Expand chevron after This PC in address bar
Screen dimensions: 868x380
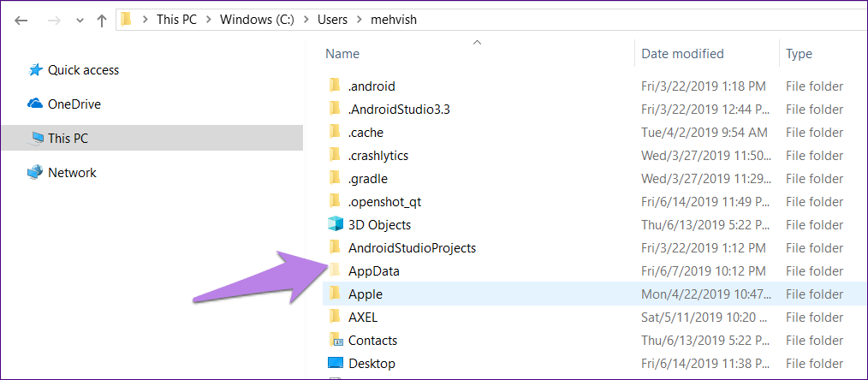208,21
